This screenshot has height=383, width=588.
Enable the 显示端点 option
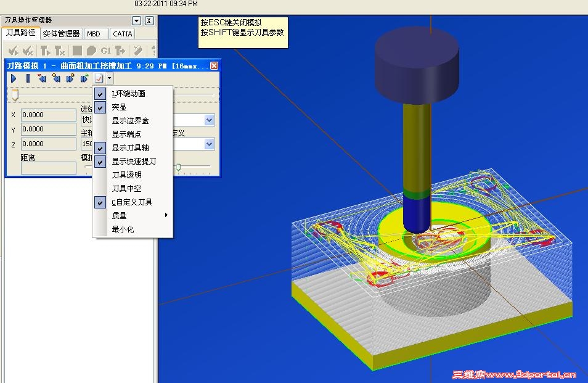pyautogui.click(x=133, y=134)
